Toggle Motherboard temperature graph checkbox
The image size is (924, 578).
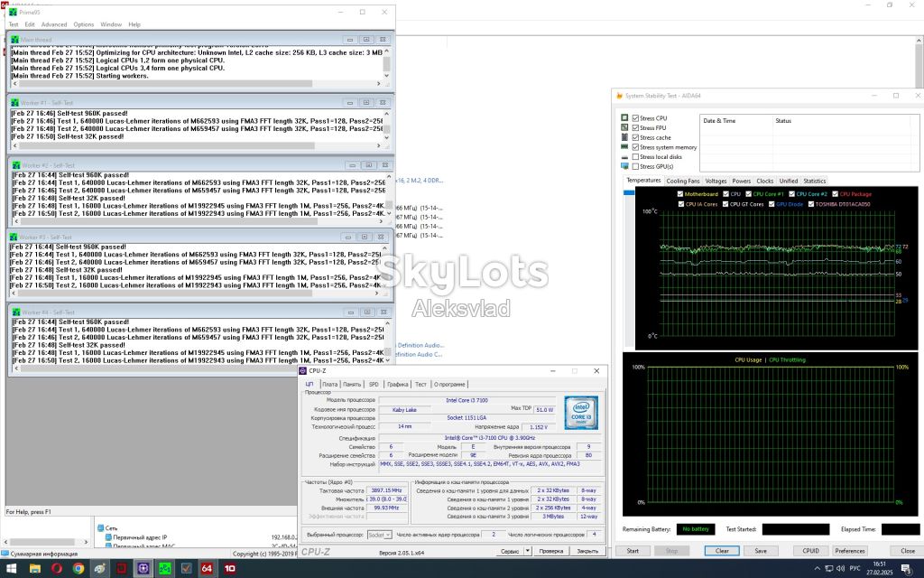click(680, 194)
